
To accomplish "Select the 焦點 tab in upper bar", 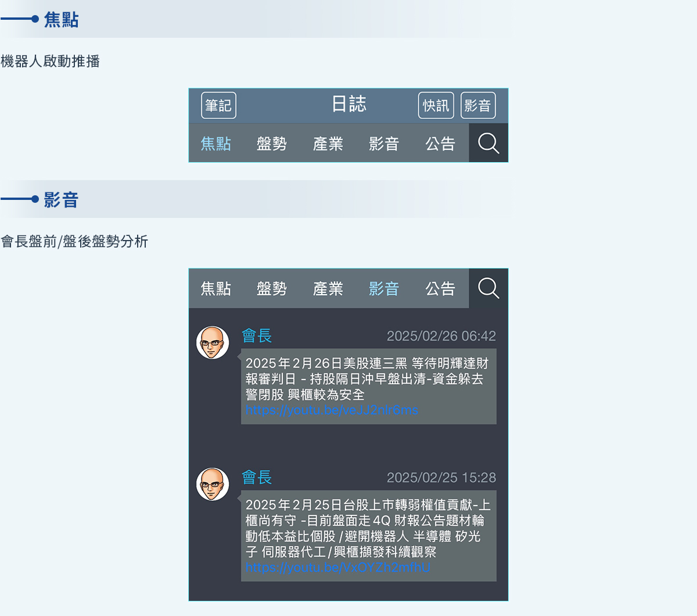I will click(215, 144).
